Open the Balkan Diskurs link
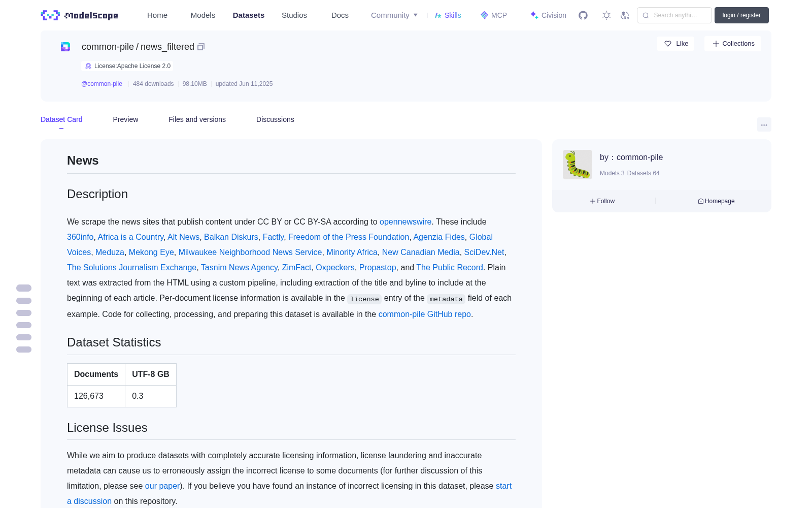This screenshot has width=812, height=508. 231,237
